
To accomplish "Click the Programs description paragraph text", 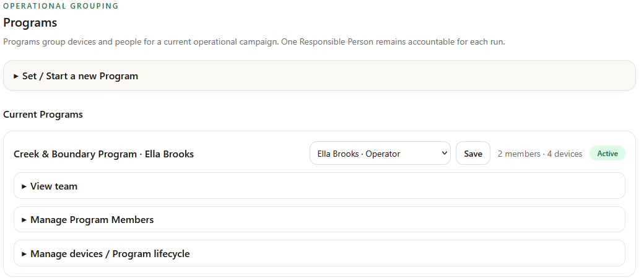I will 255,42.
